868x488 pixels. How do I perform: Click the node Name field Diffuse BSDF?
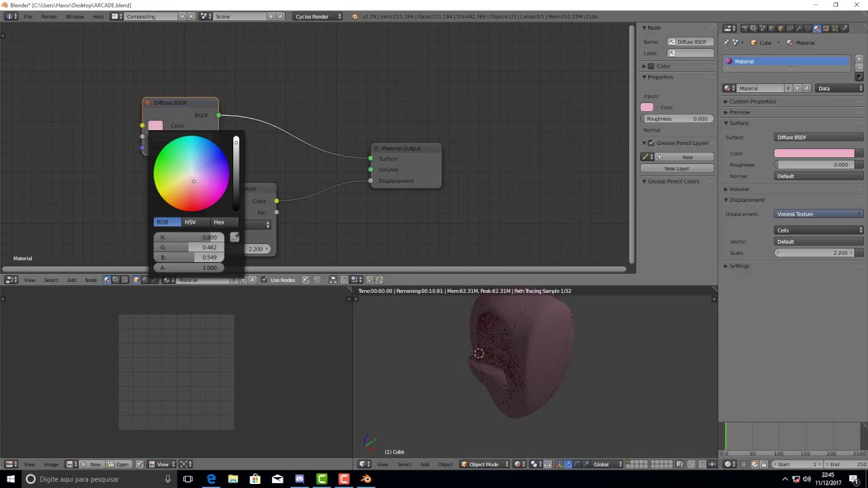click(690, 42)
